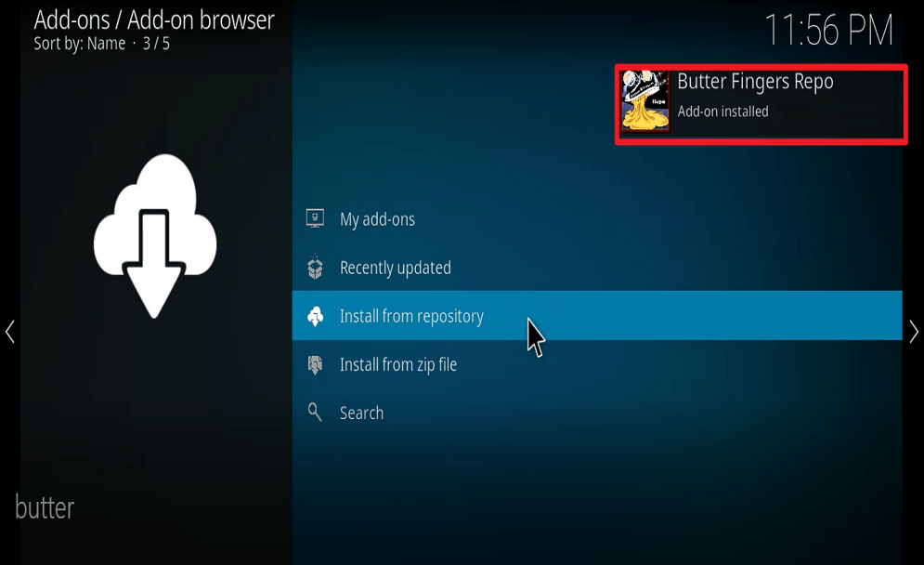The width and height of the screenshot is (924, 565).
Task: Click the Install from zip file icon
Action: (315, 364)
